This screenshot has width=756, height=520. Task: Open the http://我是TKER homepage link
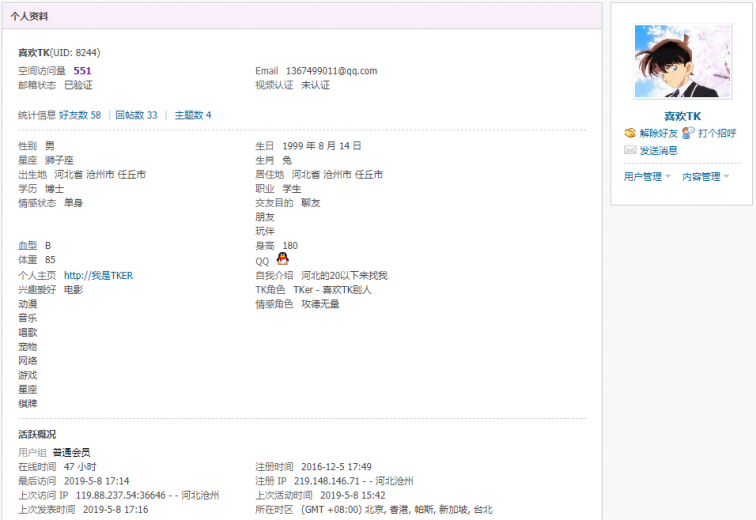(98, 276)
